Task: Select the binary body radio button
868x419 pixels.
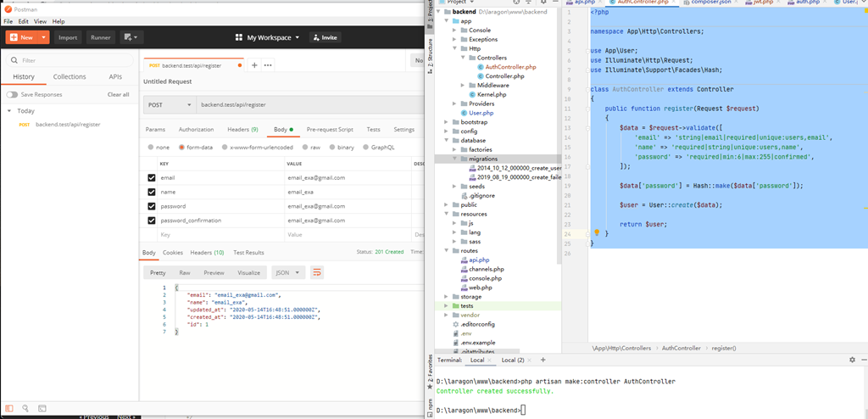Action: (332, 148)
